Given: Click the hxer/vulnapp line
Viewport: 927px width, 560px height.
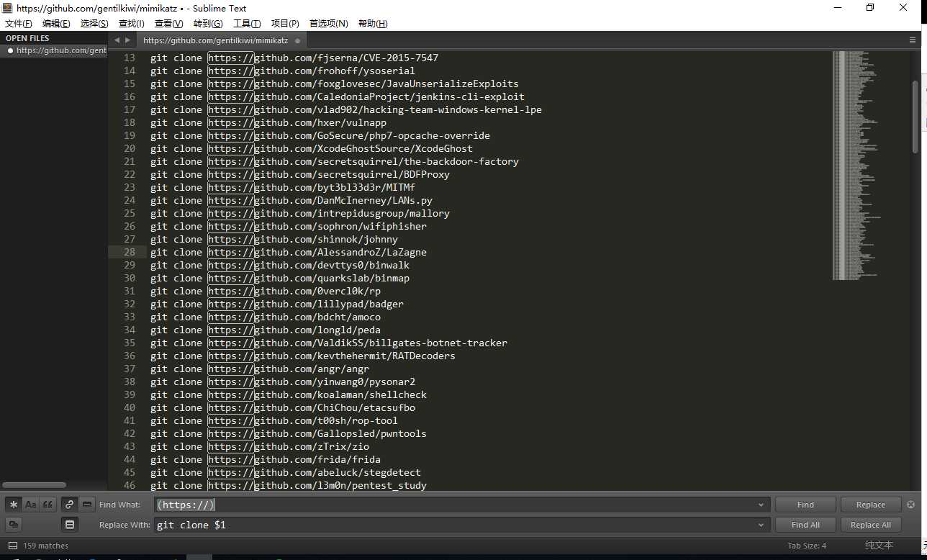Looking at the screenshot, I should [x=268, y=122].
